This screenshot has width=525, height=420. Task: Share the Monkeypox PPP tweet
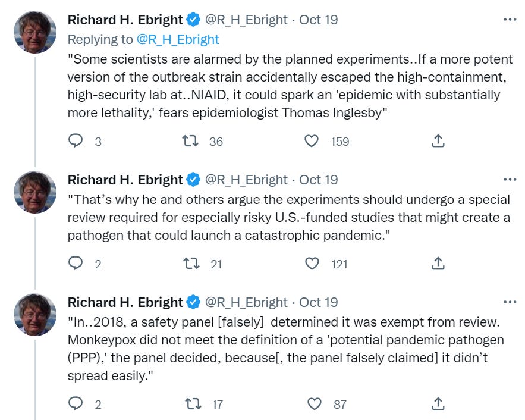(x=438, y=404)
